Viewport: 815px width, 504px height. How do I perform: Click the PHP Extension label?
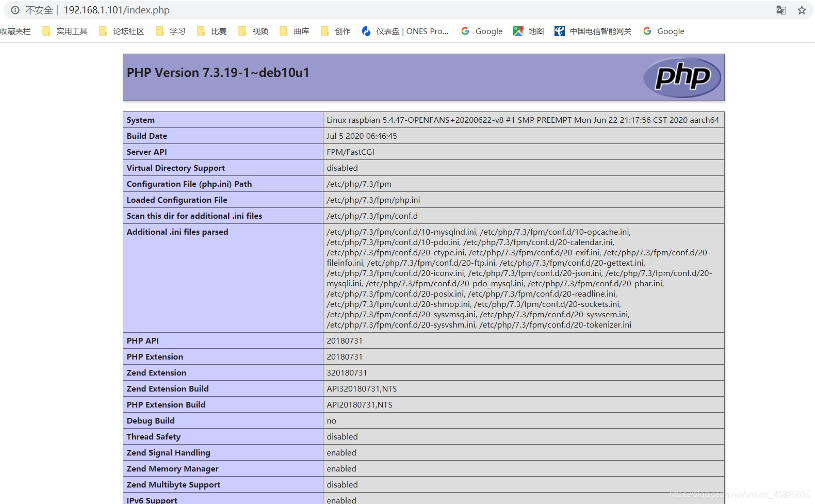[x=155, y=356]
